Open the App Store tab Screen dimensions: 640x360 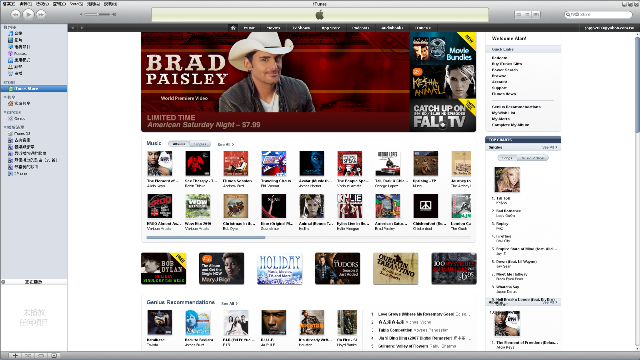click(x=331, y=28)
